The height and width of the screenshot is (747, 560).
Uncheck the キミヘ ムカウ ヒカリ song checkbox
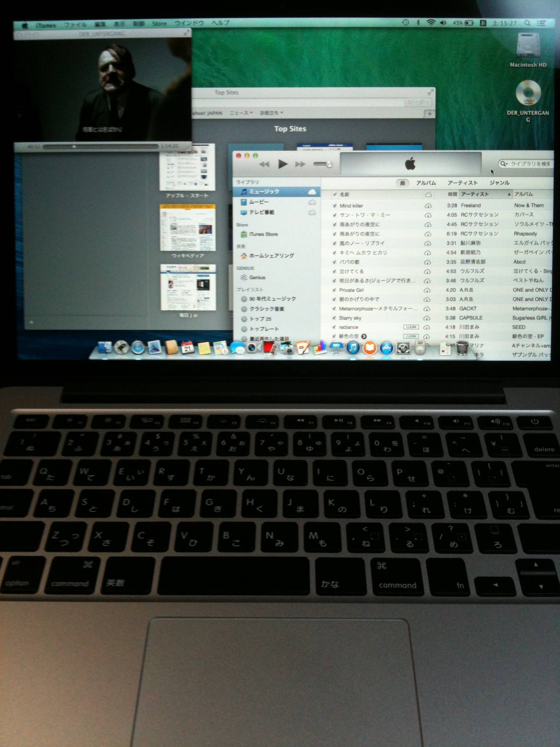click(x=334, y=252)
